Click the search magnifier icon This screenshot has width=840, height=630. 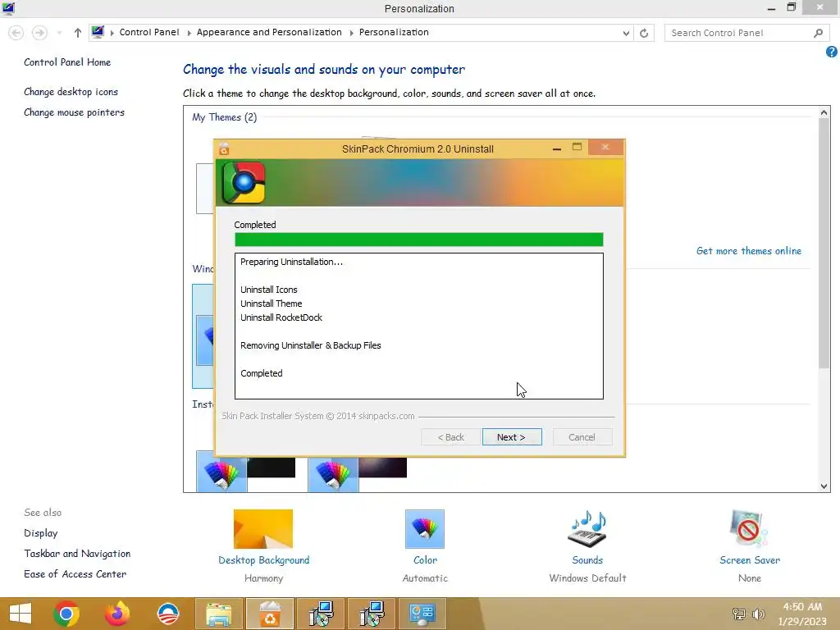pyautogui.click(x=818, y=33)
